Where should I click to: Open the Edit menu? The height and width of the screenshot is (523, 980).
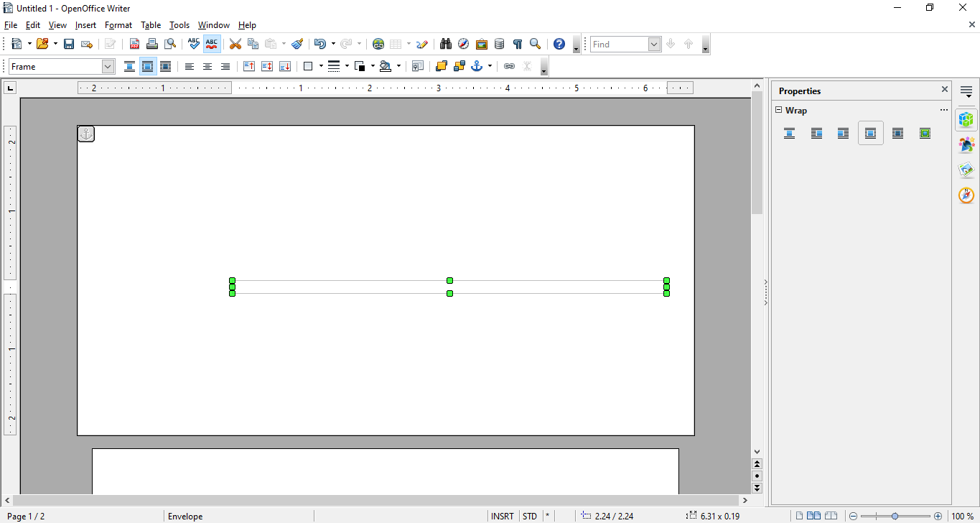(x=32, y=25)
